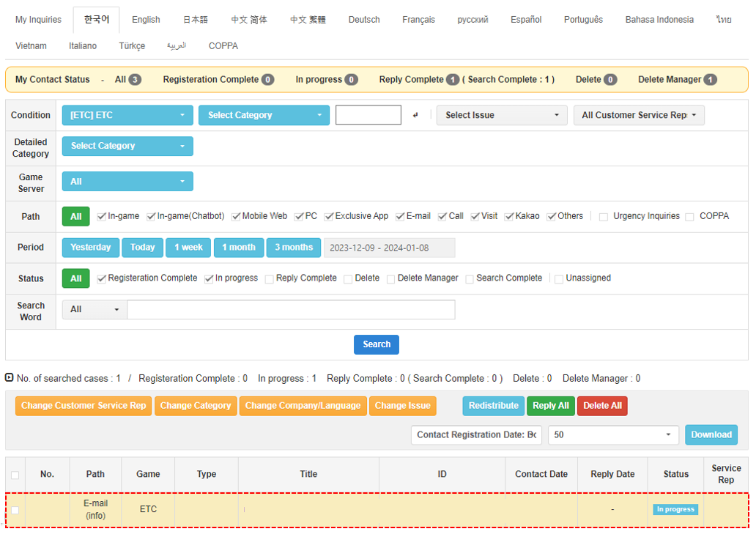Enable the Reply Complete status checkbox
756x537 pixels.
(270, 279)
